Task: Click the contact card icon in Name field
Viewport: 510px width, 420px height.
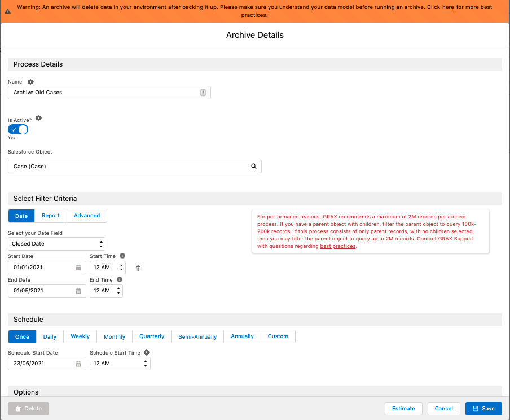Action: pyautogui.click(x=203, y=93)
